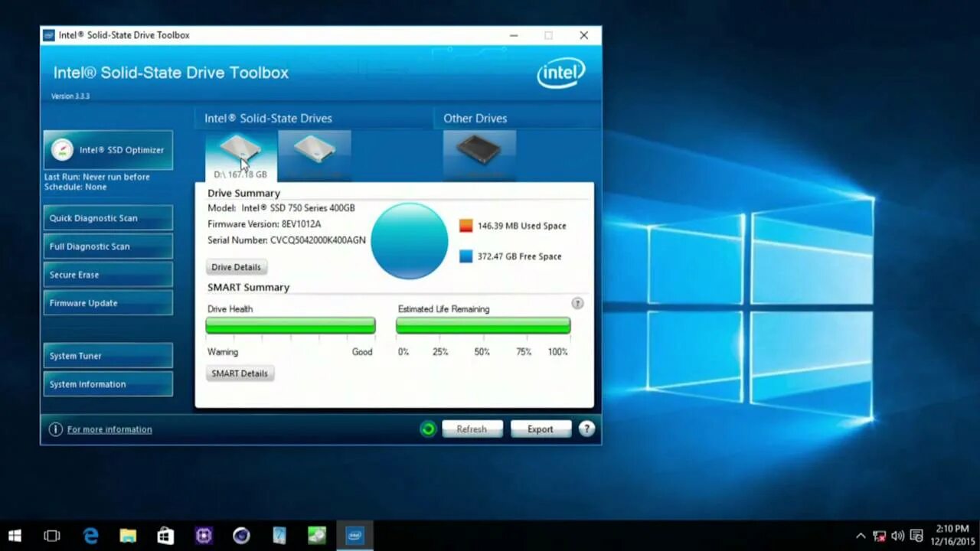Open the Action Center notifications icon
This screenshot has height=551, width=980.
click(x=916, y=536)
